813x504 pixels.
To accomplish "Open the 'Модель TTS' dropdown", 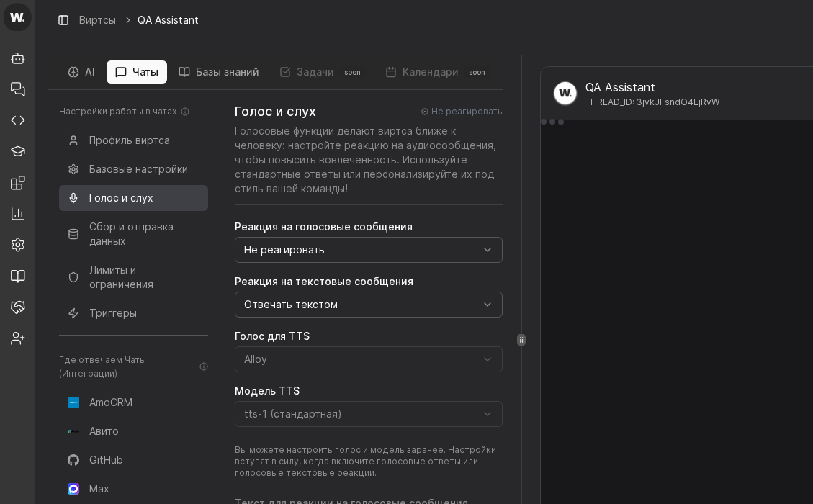I will (368, 414).
